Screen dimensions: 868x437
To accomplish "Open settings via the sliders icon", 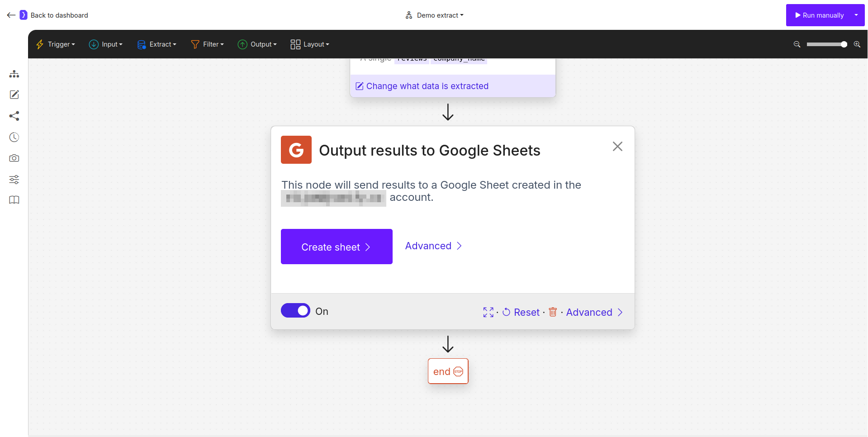I will point(14,180).
